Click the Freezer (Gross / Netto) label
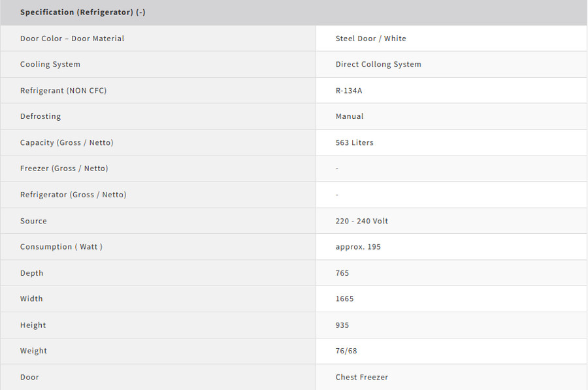This screenshot has width=588, height=390. (64, 169)
